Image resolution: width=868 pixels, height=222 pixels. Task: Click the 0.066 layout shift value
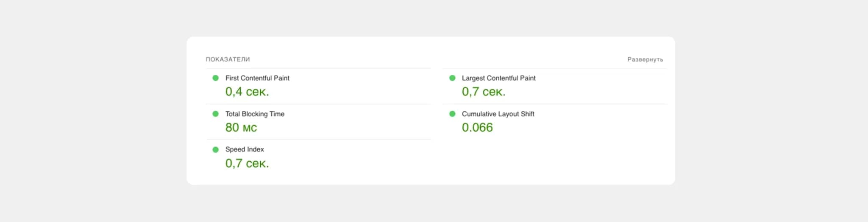pyautogui.click(x=477, y=127)
